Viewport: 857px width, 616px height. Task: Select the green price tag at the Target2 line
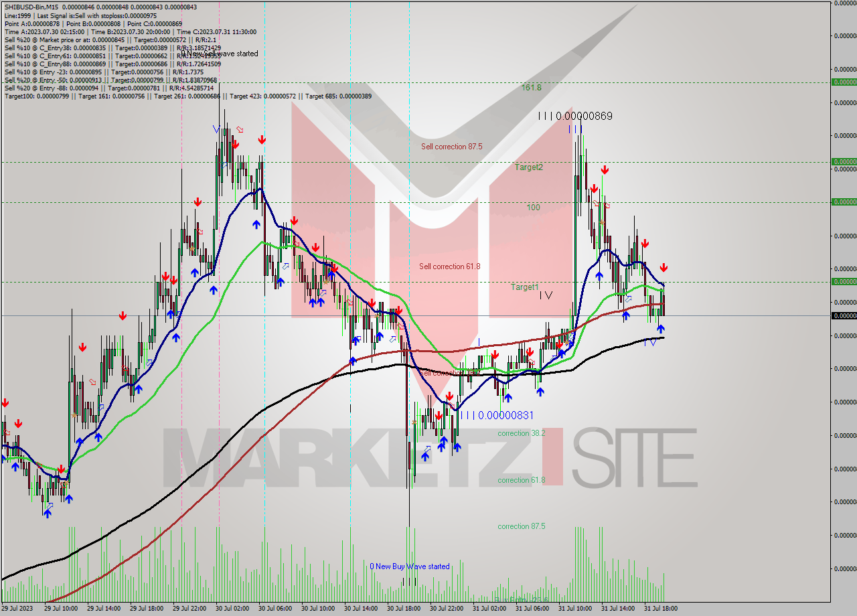point(844,161)
